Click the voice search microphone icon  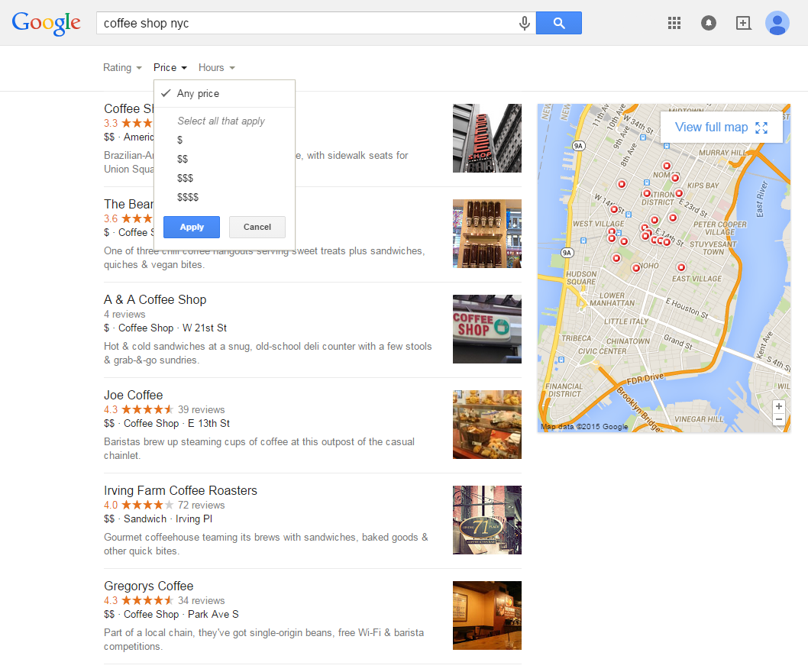pyautogui.click(x=524, y=23)
